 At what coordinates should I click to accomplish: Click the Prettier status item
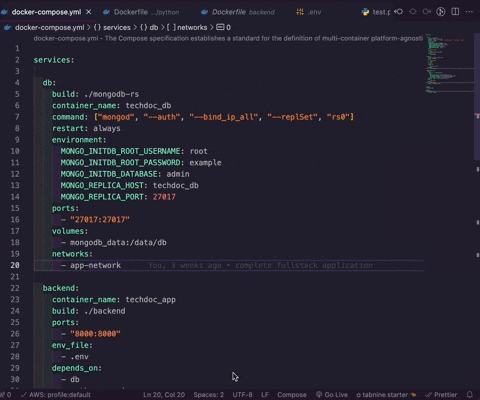pyautogui.click(x=441, y=395)
